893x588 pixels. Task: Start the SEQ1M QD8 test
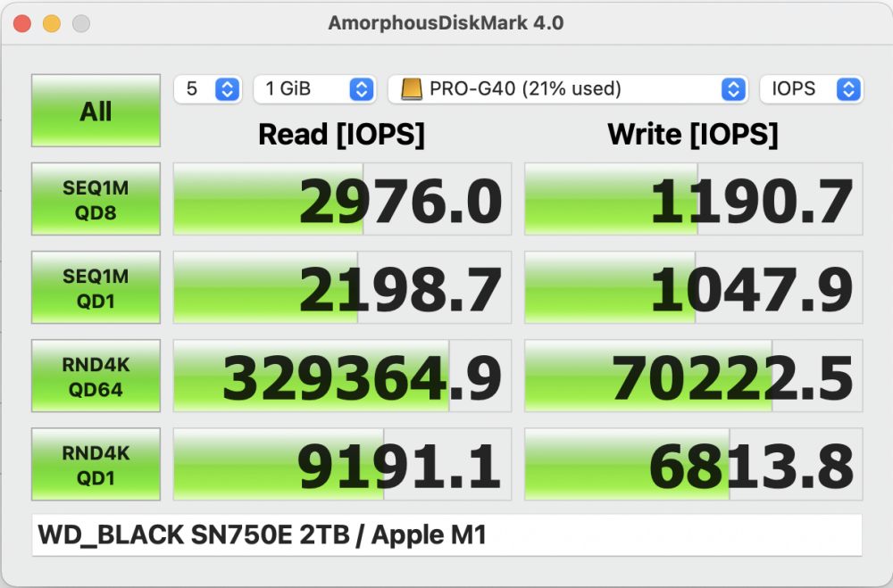[96, 199]
